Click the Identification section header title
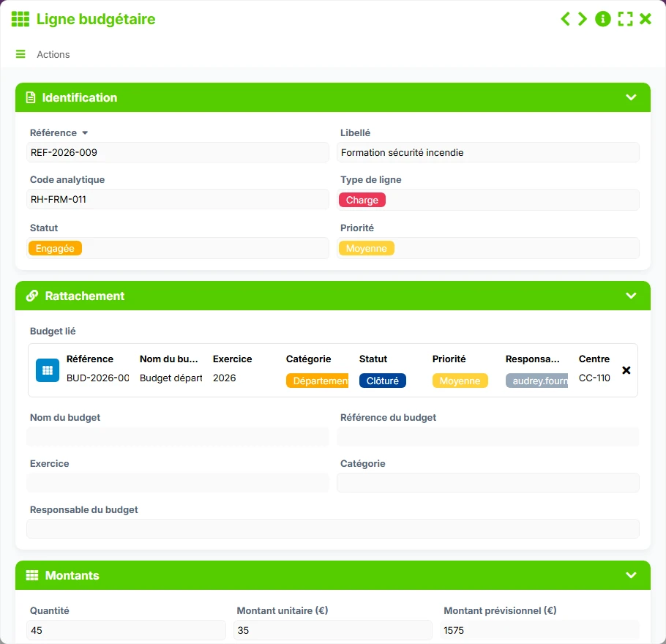This screenshot has width=666, height=644. (80, 97)
